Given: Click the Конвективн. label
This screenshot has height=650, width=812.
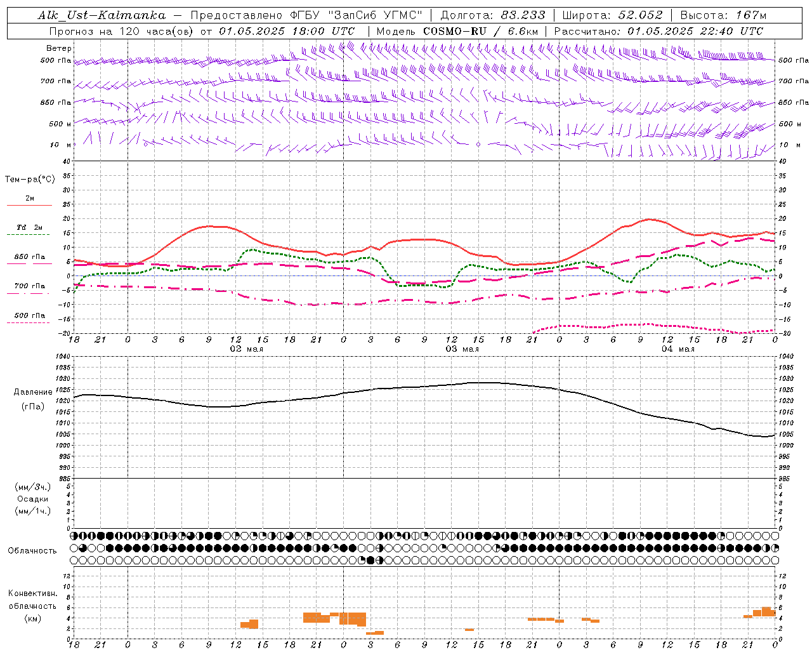Looking at the screenshot, I should [x=32, y=594].
